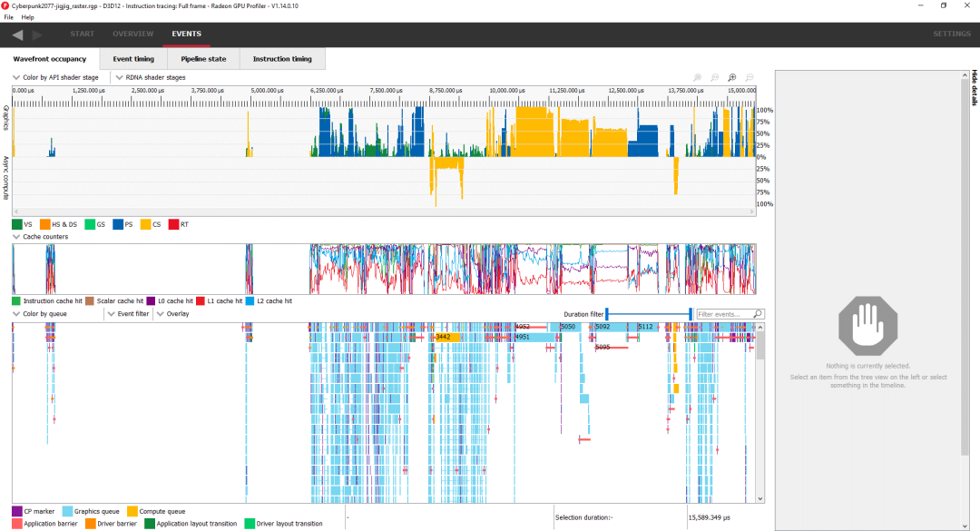Click the HS & DS orange legend swatch

click(x=45, y=224)
